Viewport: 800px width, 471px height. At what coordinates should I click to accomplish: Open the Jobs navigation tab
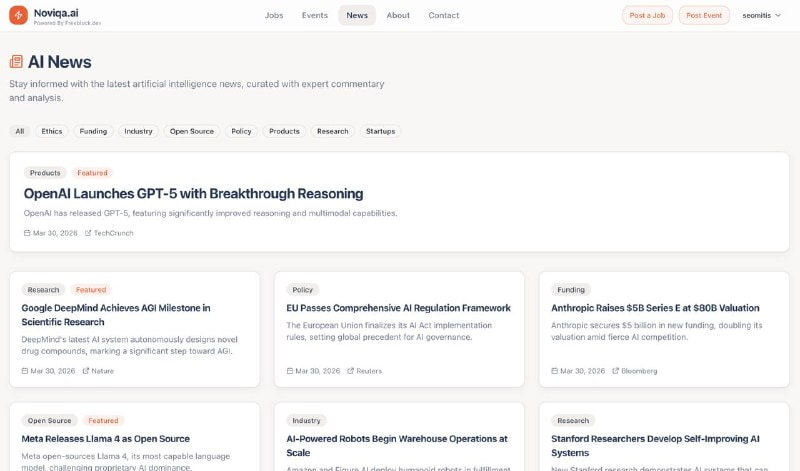pos(274,15)
